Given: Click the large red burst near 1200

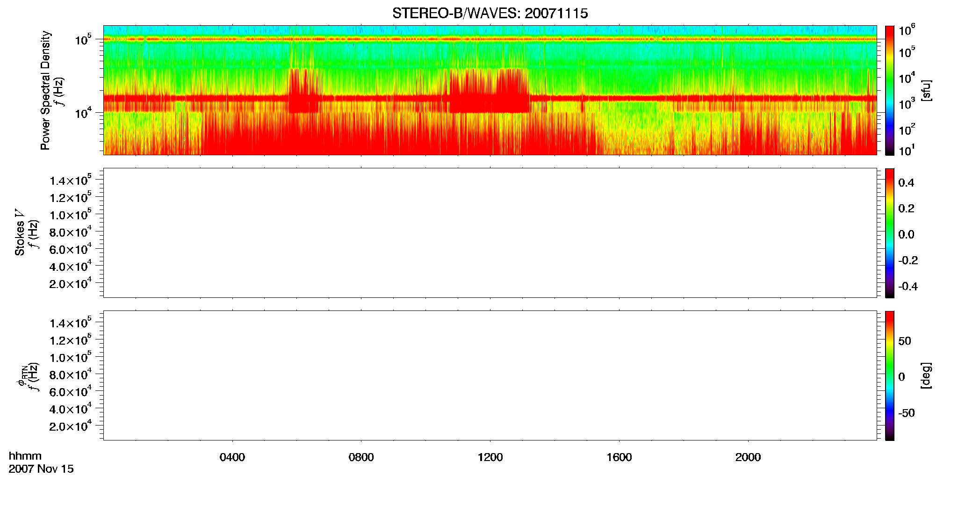Looking at the screenshot, I should (x=489, y=91).
